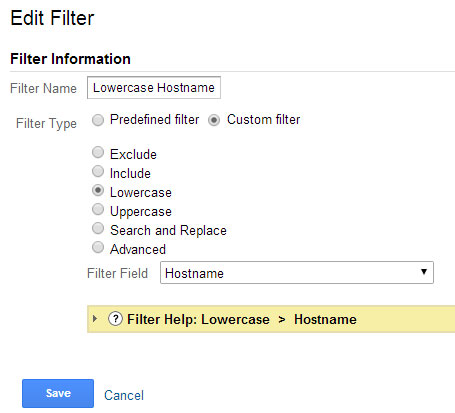
Task: Choose Search and Replace radio option
Action: (98, 228)
